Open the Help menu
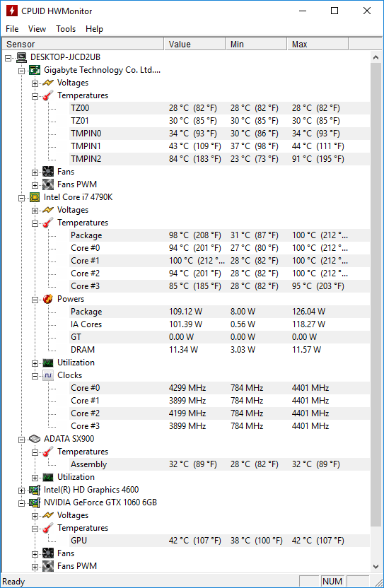384x588 pixels. [x=94, y=29]
